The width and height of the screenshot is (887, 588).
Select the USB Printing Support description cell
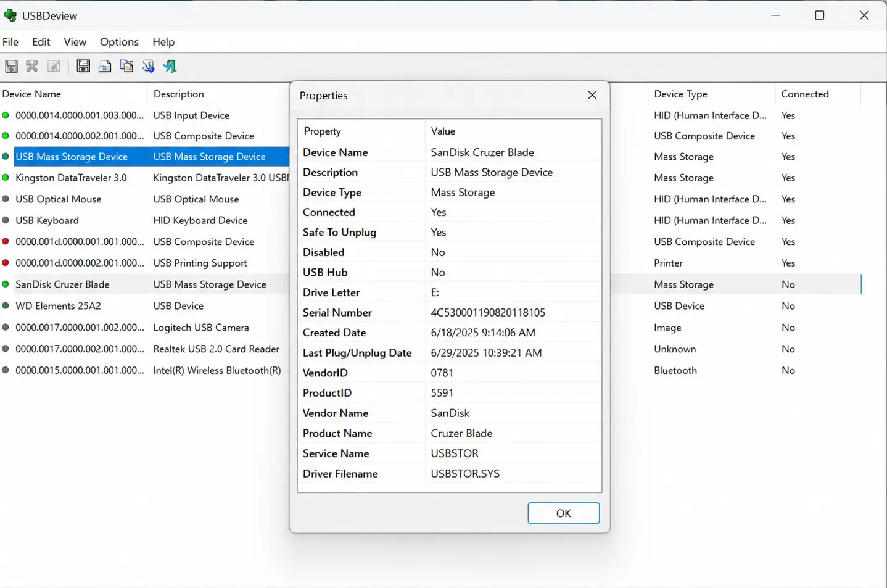(200, 263)
